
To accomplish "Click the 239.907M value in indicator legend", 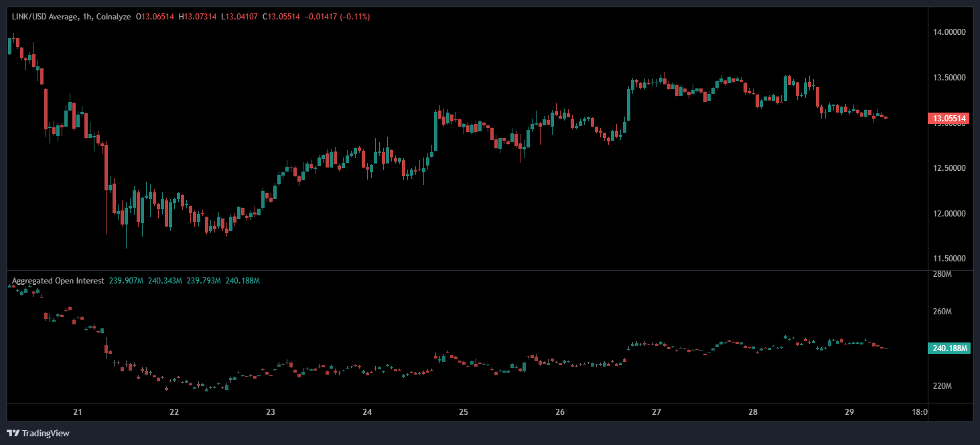I will coord(126,281).
